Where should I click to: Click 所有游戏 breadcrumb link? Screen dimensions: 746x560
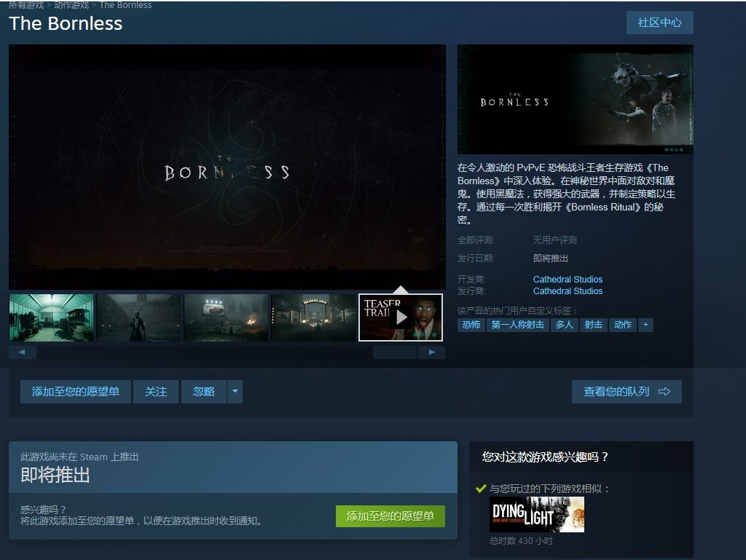coord(26,5)
